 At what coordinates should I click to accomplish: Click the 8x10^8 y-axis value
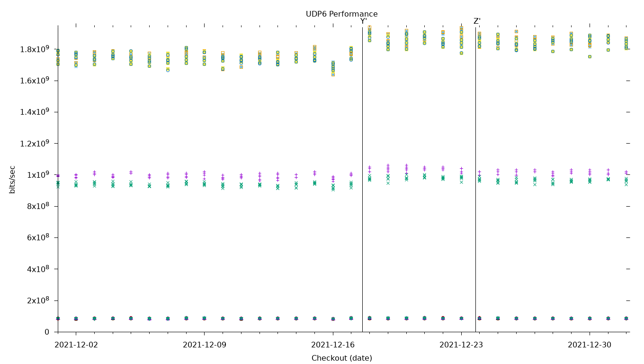[x=38, y=206]
